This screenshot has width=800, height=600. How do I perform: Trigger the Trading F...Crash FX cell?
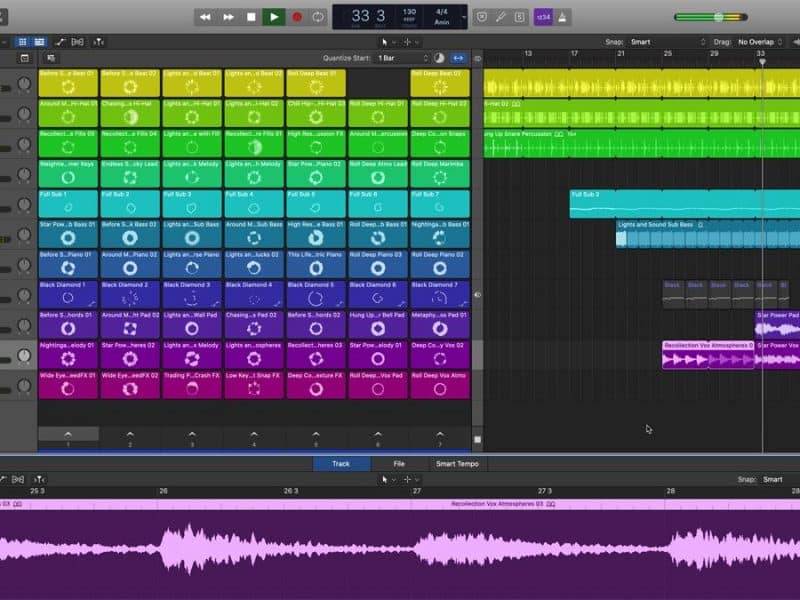pos(192,385)
